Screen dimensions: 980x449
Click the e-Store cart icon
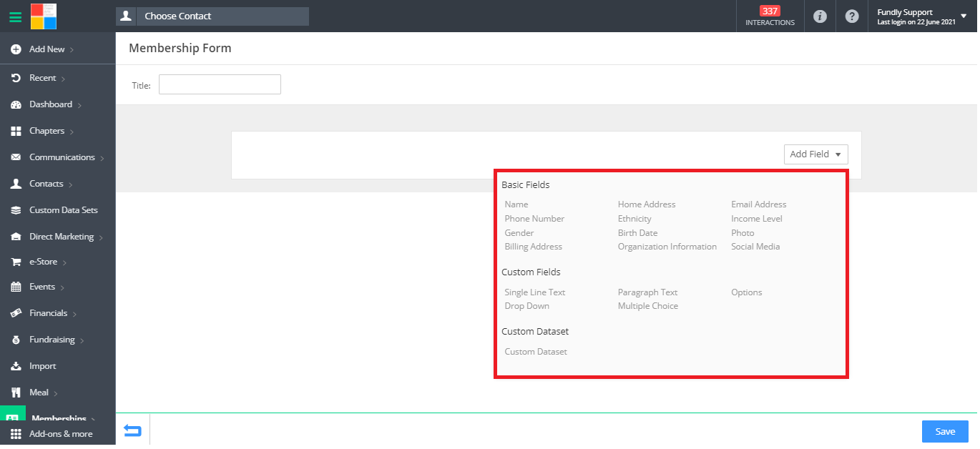point(16,262)
